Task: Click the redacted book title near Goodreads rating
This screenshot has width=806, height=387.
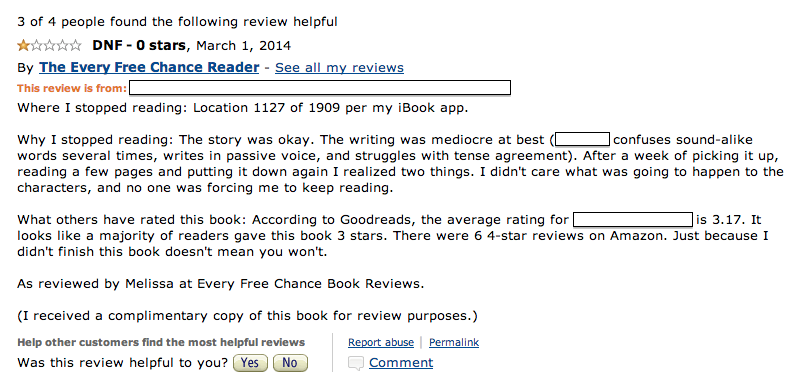Action: [x=633, y=220]
